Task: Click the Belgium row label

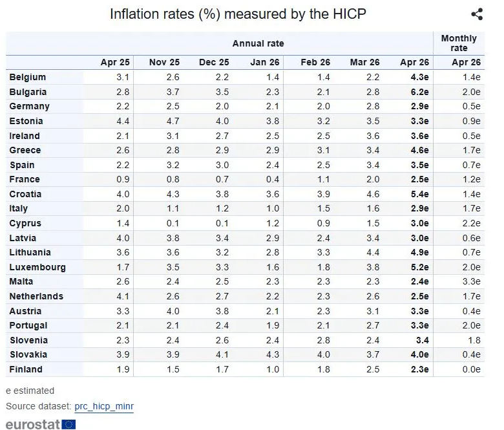Action: (28, 77)
